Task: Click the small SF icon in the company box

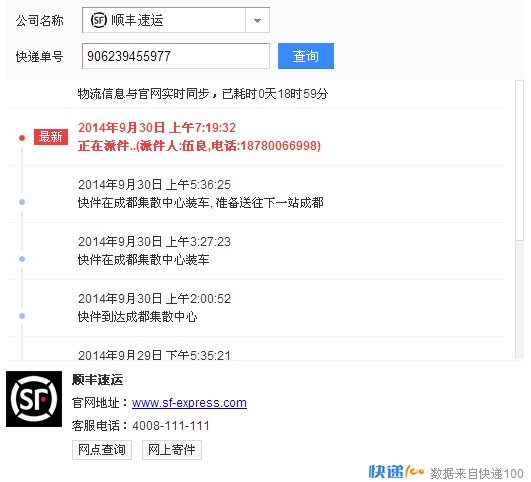Action: [99, 20]
